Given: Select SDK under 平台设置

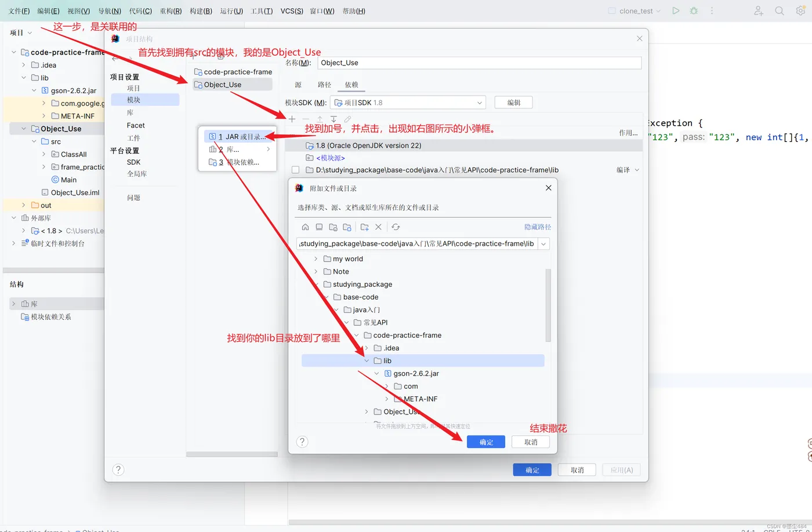Looking at the screenshot, I should point(133,162).
